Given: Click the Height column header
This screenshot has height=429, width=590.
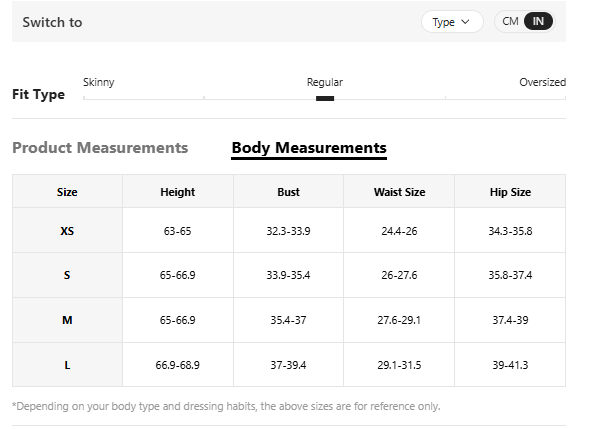Looking at the screenshot, I should coord(178,192).
